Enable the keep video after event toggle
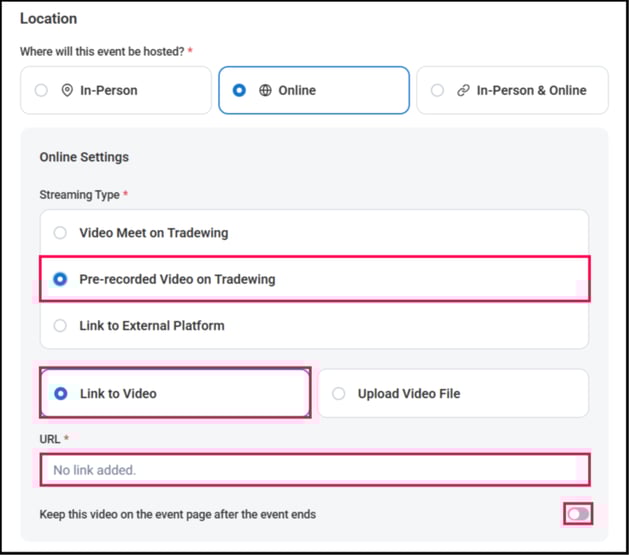629x555 pixels. [x=578, y=514]
